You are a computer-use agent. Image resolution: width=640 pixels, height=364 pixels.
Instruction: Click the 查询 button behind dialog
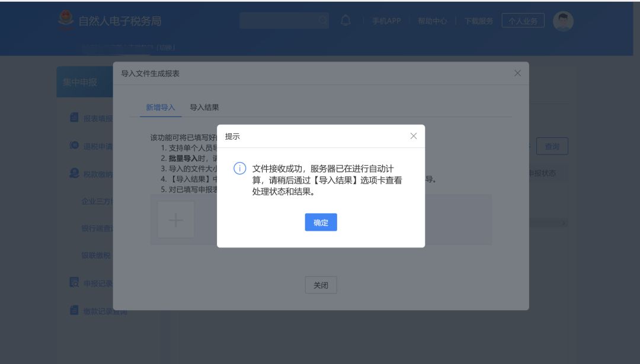(x=552, y=146)
